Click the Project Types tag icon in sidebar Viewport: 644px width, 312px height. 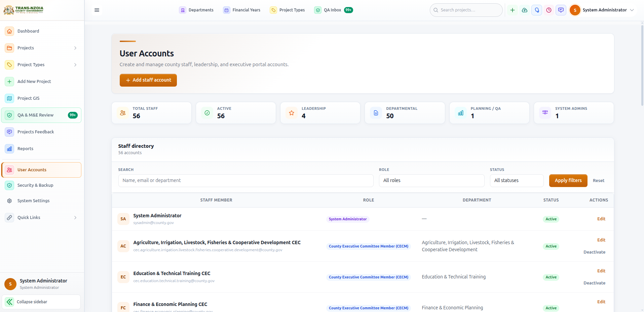coord(9,65)
